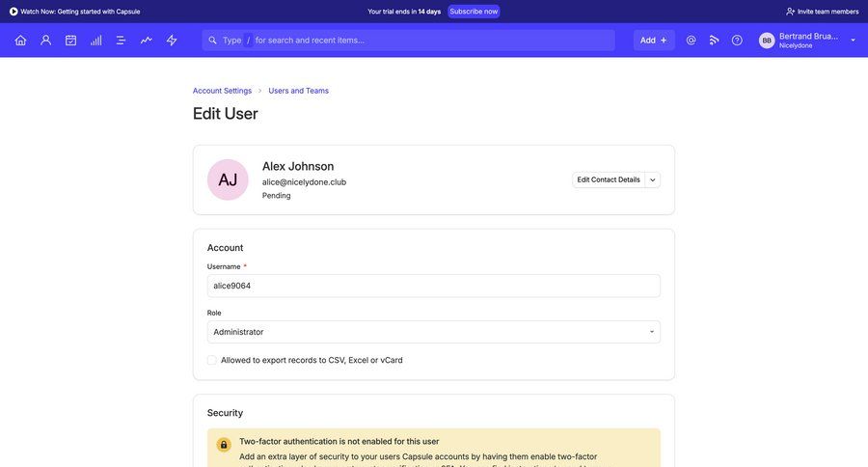Open the help question mark icon

737,41
